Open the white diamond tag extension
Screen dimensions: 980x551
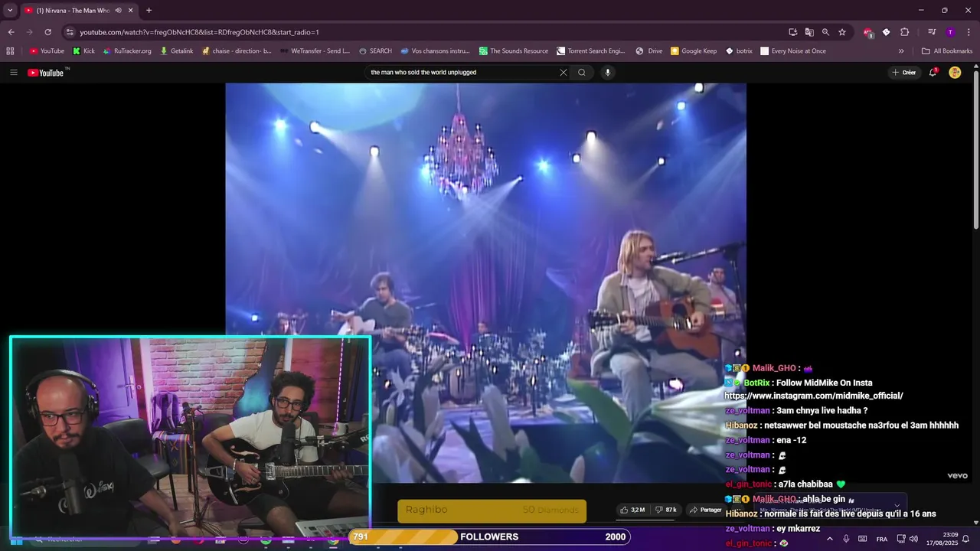[x=886, y=32]
